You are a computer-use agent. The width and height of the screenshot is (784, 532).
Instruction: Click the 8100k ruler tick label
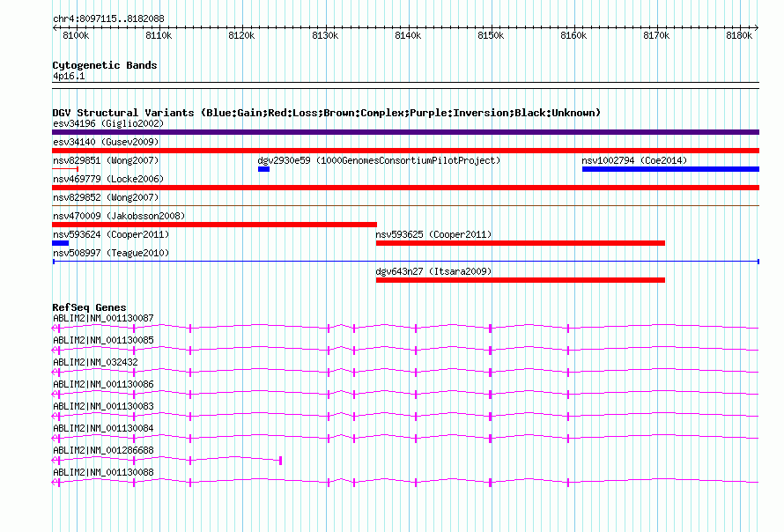click(x=76, y=35)
